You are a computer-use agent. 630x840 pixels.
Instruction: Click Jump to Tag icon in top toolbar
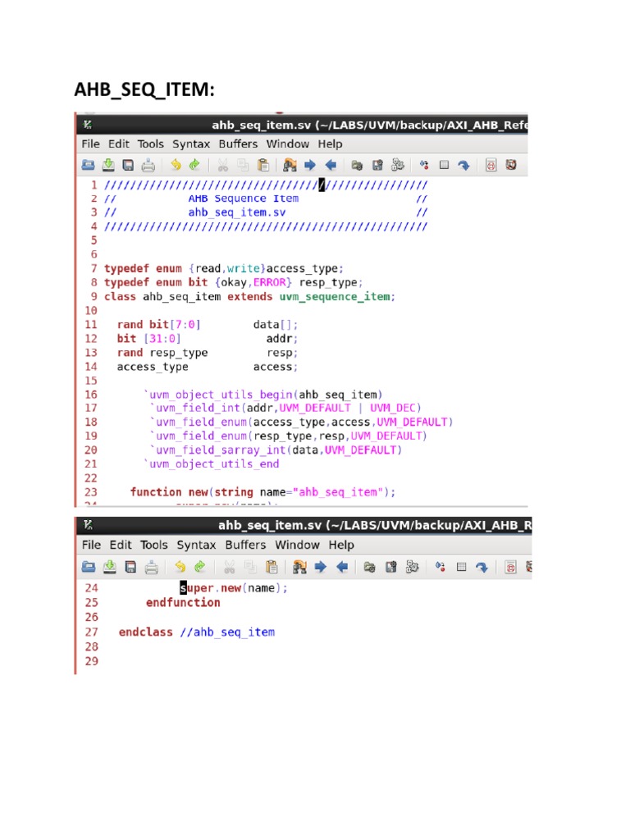pyautogui.click(x=464, y=166)
